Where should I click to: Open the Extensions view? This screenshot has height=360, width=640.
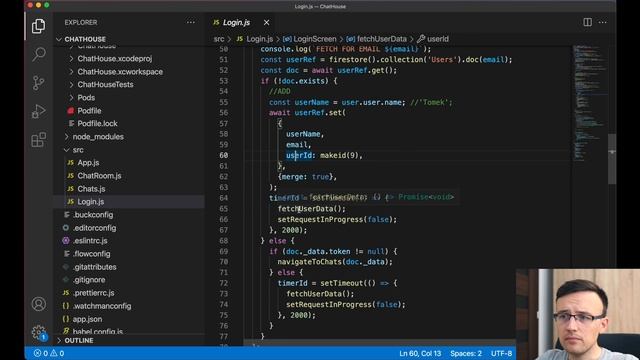(x=38, y=140)
